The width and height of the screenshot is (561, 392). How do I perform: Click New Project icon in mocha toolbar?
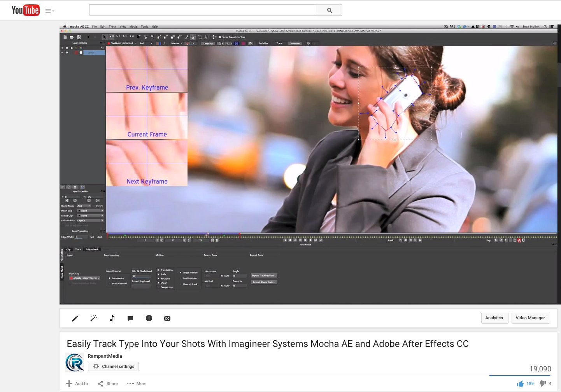tap(65, 37)
